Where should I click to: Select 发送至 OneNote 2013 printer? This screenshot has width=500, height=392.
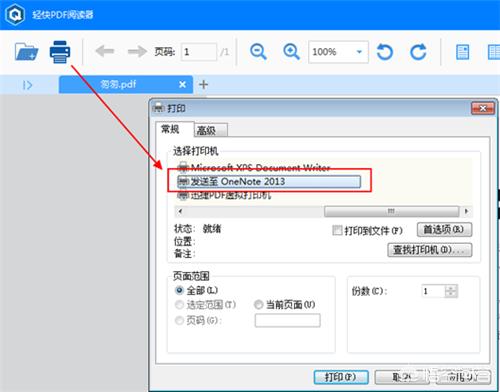pyautogui.click(x=269, y=182)
